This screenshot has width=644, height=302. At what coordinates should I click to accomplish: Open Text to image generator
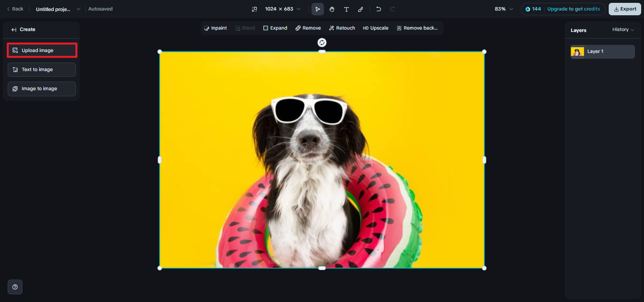coord(42,70)
